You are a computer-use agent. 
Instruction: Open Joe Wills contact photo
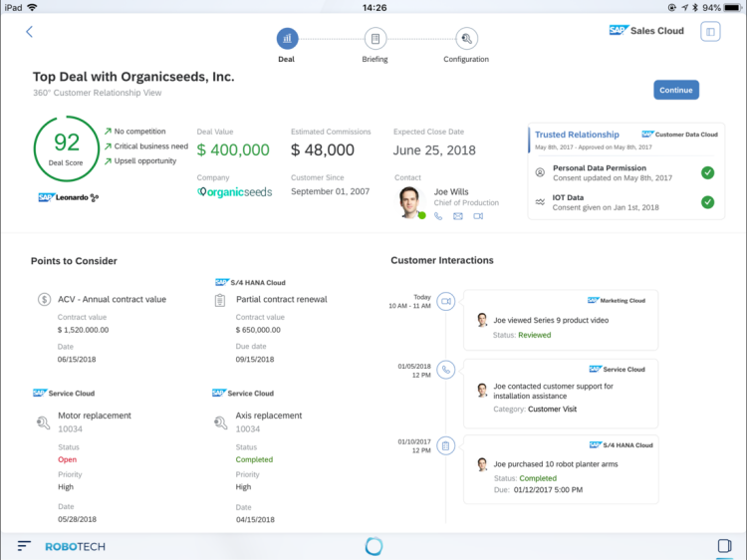point(410,202)
